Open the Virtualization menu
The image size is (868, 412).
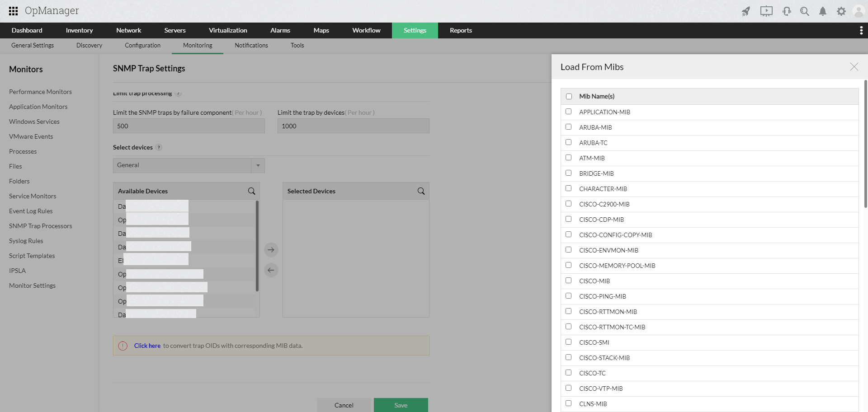tap(228, 30)
